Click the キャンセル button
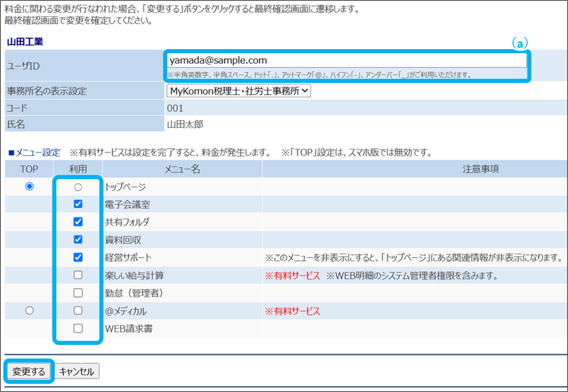 pos(77,371)
